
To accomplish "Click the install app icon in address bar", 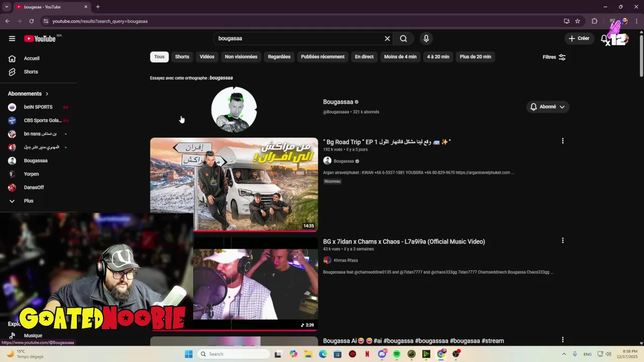I will pyautogui.click(x=567, y=21).
